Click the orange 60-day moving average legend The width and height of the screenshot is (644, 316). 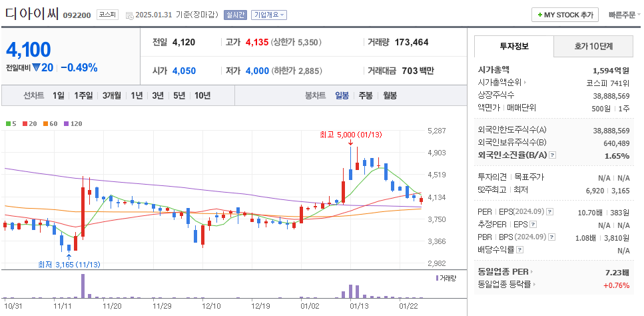tap(49, 123)
